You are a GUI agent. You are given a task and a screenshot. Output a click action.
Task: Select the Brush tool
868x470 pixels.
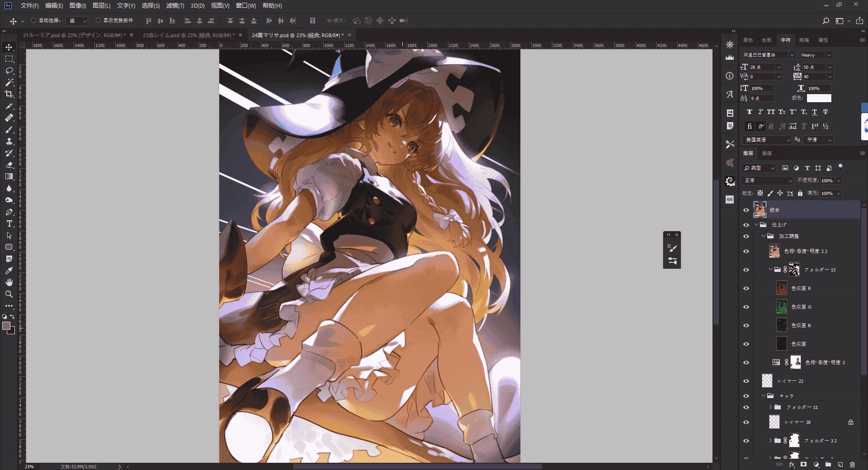pyautogui.click(x=9, y=129)
